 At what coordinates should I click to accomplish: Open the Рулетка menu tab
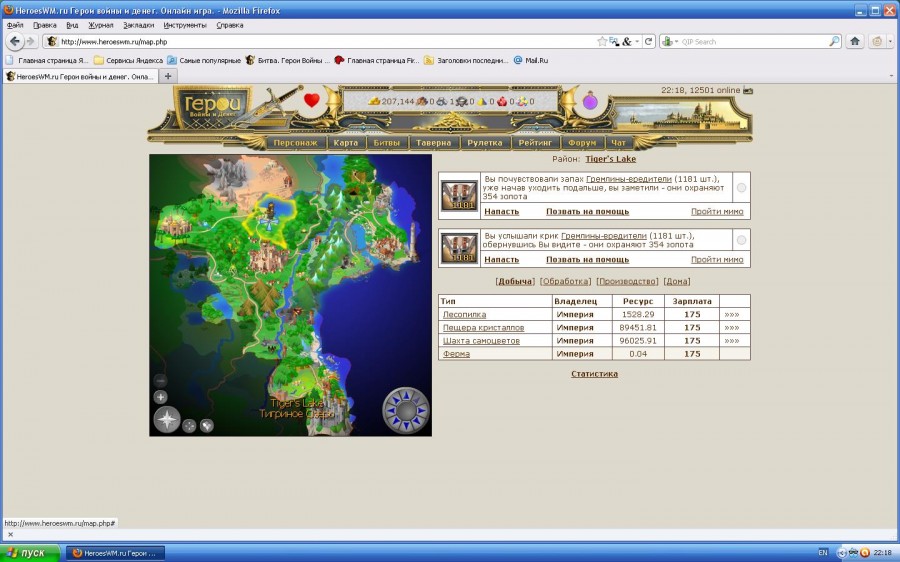tap(485, 143)
